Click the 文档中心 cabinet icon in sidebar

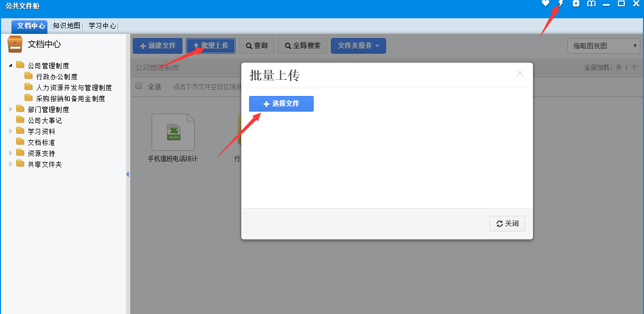(x=15, y=44)
